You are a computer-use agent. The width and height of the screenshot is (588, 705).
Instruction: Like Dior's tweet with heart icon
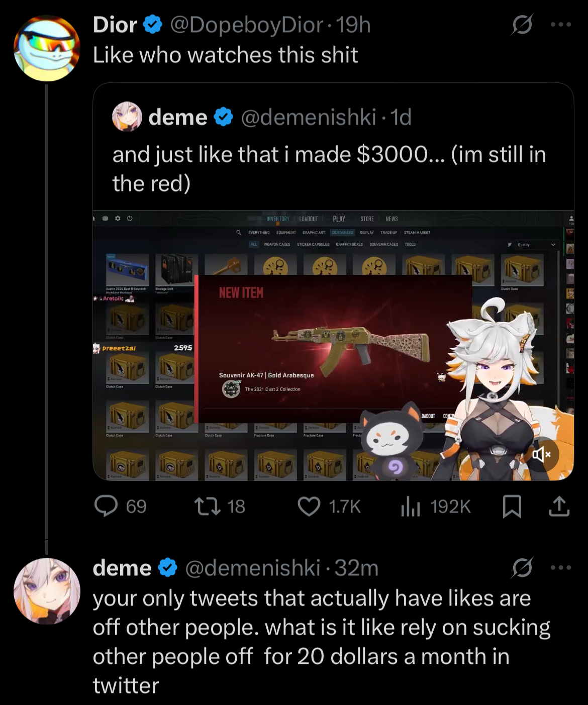[x=309, y=506]
